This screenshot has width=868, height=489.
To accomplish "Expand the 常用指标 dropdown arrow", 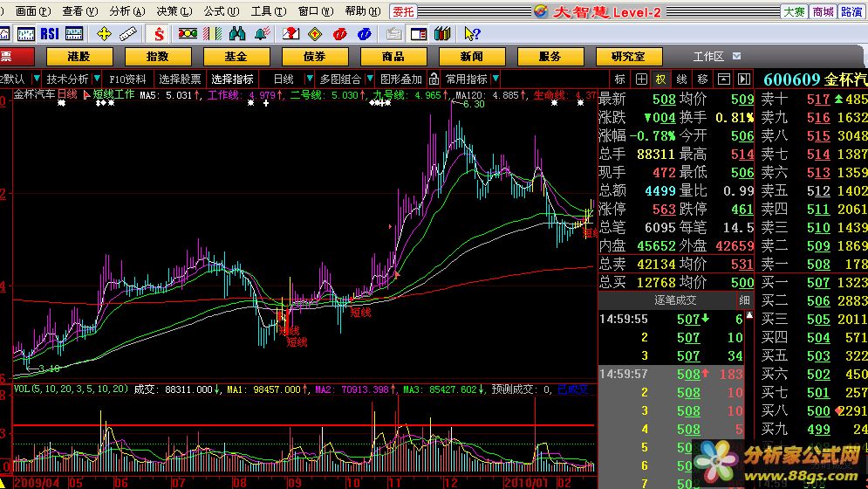I will coord(496,79).
